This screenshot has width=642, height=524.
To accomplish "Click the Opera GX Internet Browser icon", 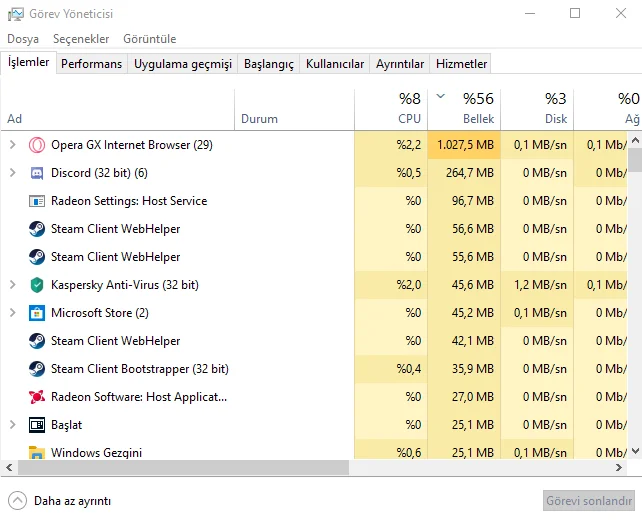I will point(37,145).
